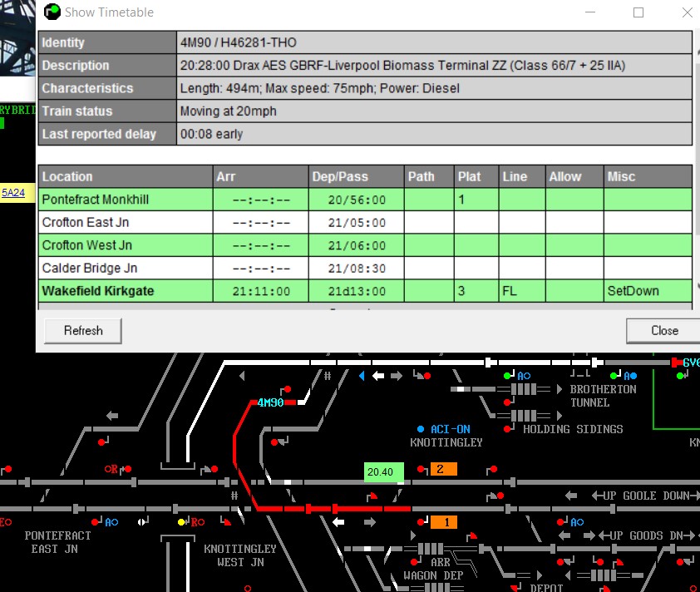Select the orange platform 1 label
This screenshot has height=592, width=700.
pos(444,522)
